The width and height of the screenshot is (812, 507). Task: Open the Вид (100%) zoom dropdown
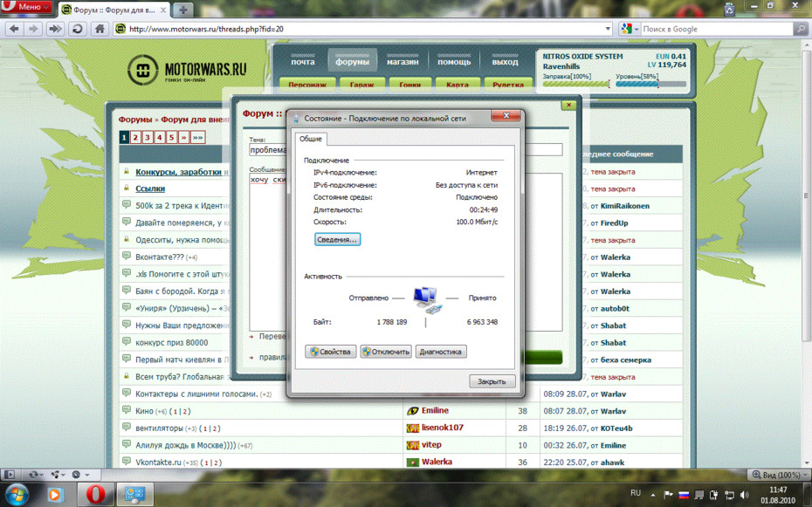tap(780, 475)
